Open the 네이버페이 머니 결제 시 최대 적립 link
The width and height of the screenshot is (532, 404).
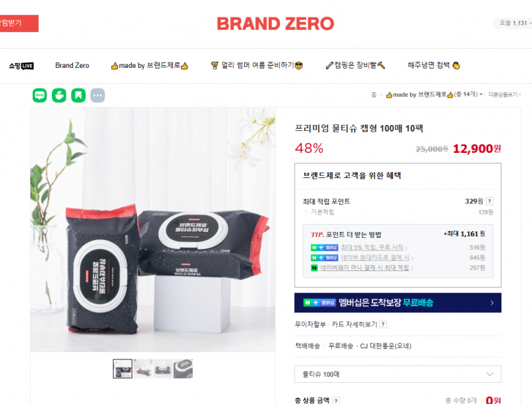pyautogui.click(x=364, y=268)
